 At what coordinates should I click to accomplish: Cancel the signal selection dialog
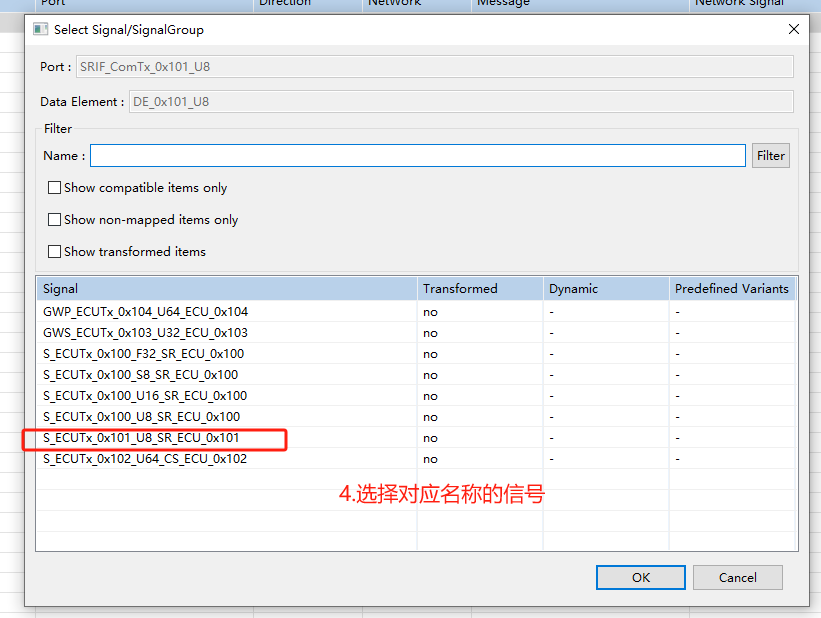(737, 577)
